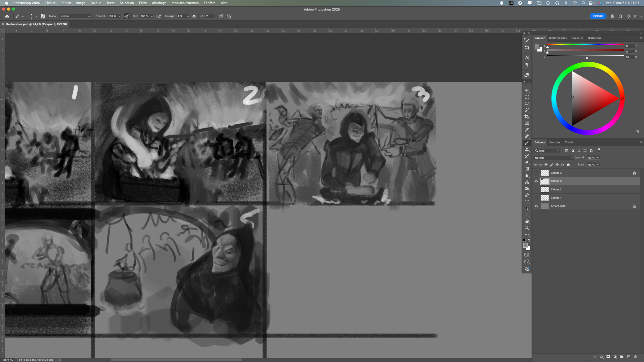
Task: Select the Crop tool
Action: [x=527, y=117]
